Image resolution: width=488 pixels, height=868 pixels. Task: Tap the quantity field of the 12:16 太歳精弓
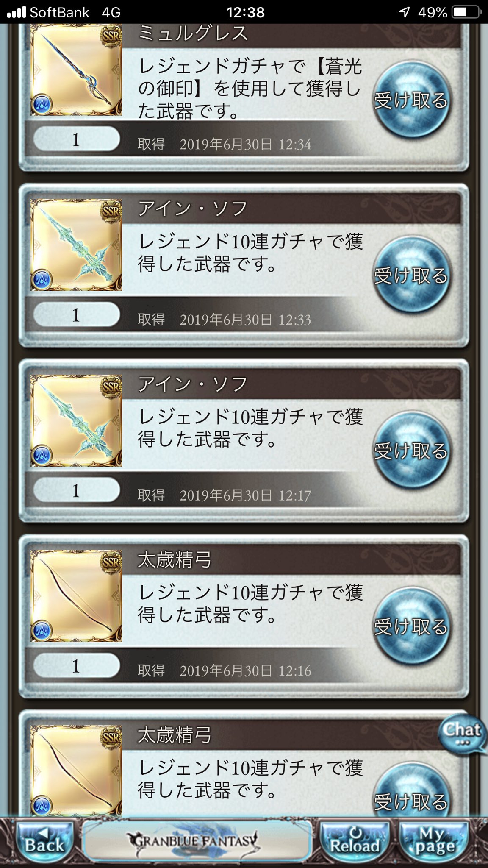pos(76,665)
